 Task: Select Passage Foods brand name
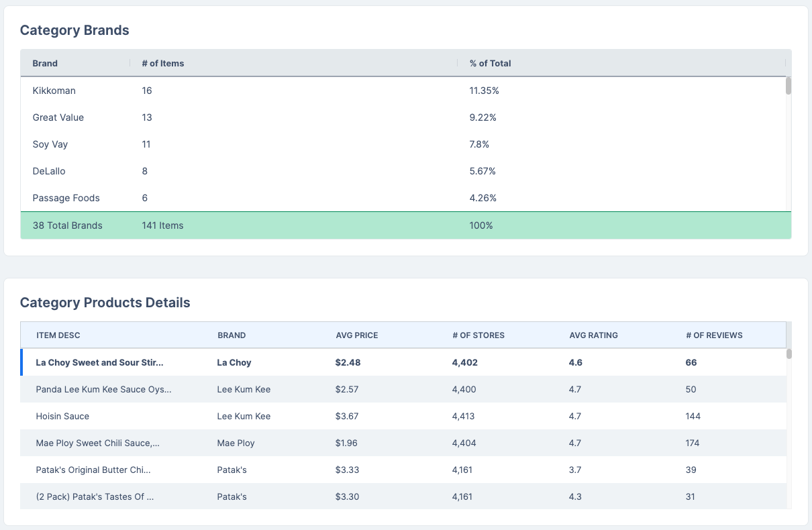pyautogui.click(x=66, y=198)
